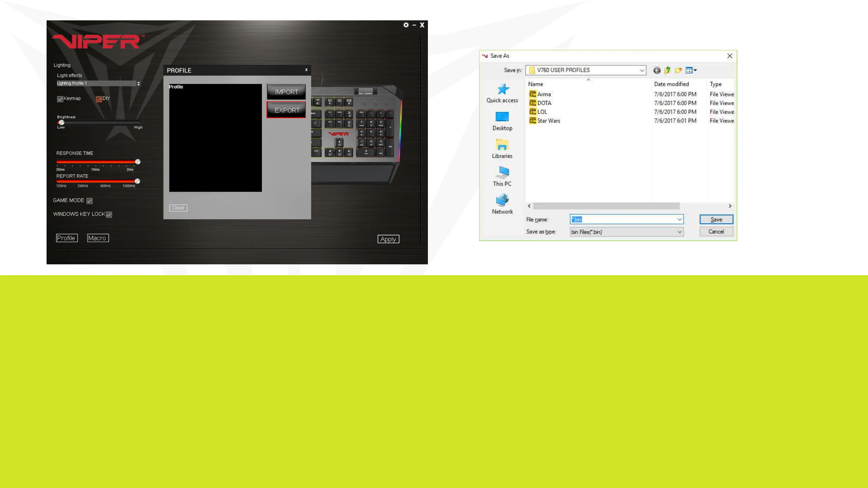Create a new folder with the toolbar icon
The image size is (868, 488).
(678, 70)
